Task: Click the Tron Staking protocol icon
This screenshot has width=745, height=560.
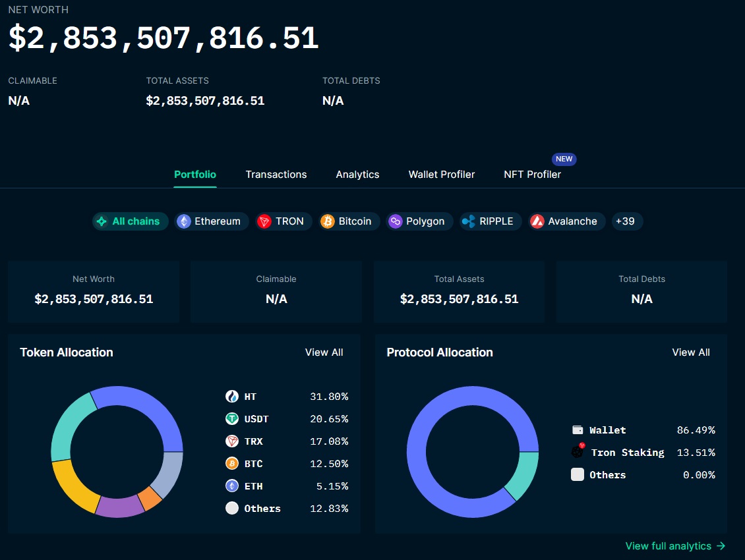Action: coord(578,450)
